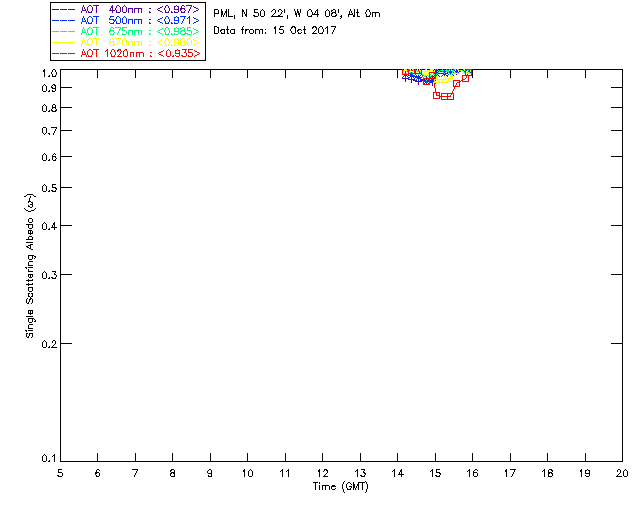Click the Single Scattering Albedo axis title

[30, 266]
